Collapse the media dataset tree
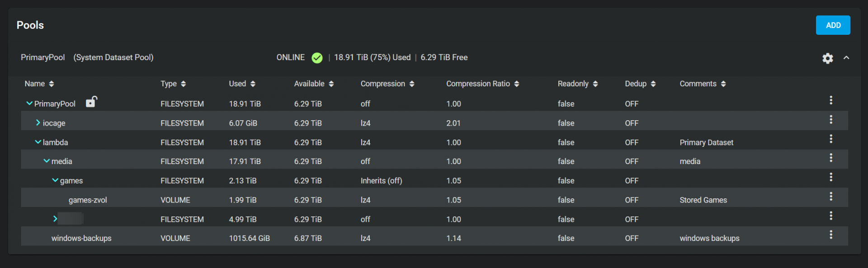Screen dimensions: 868x268 click(47, 161)
